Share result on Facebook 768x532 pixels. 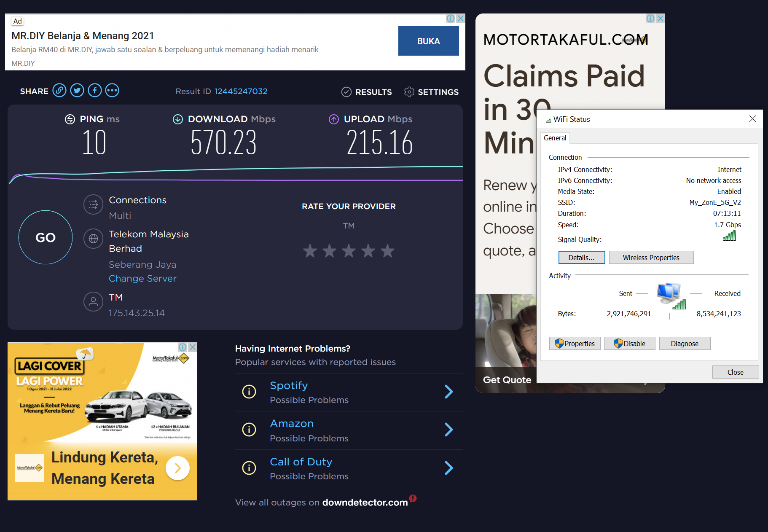pos(95,91)
